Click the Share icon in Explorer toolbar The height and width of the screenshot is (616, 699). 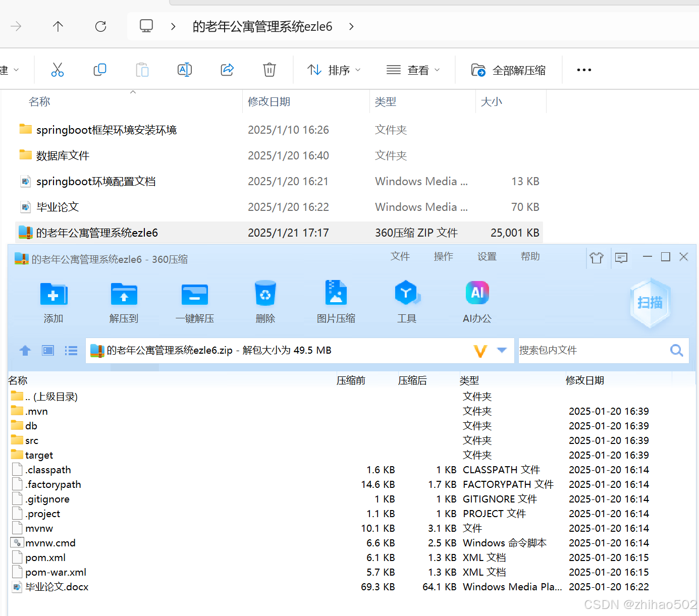227,70
